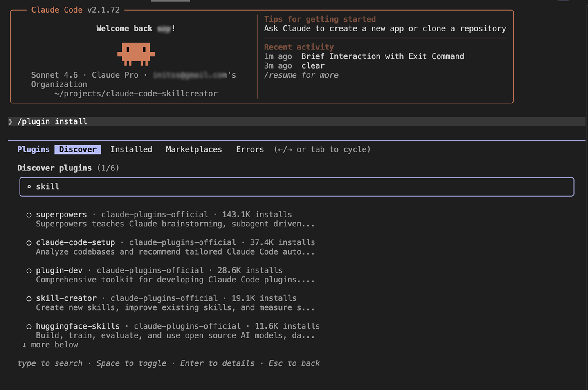Open the superpowers plugin entry
The width and height of the screenshot is (588, 390).
click(x=61, y=215)
